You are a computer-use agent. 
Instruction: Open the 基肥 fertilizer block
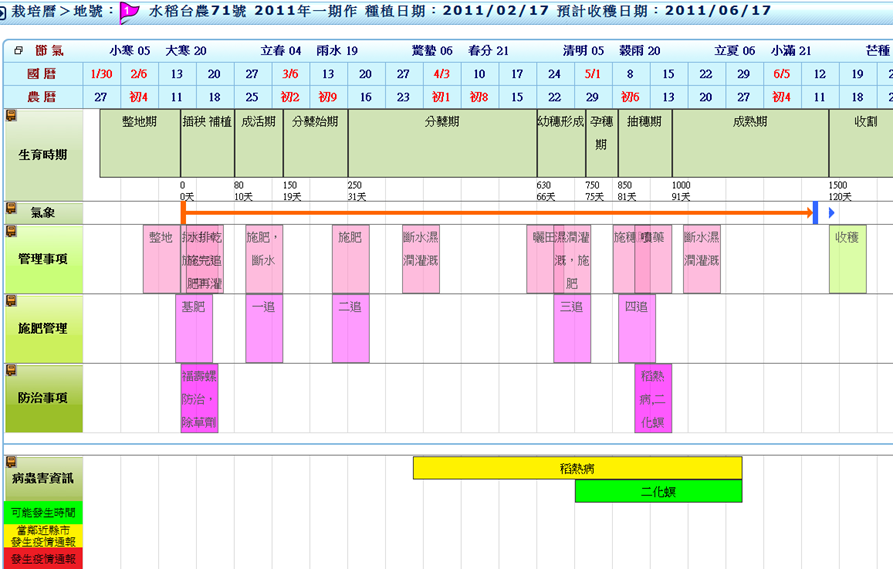click(x=194, y=329)
